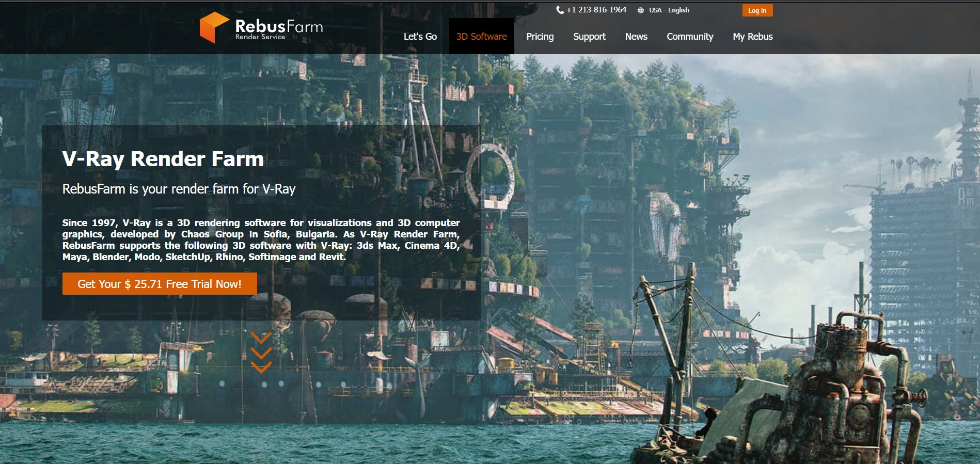Click the globe icon beside USA - English
This screenshot has height=464, width=980.
pyautogui.click(x=641, y=10)
